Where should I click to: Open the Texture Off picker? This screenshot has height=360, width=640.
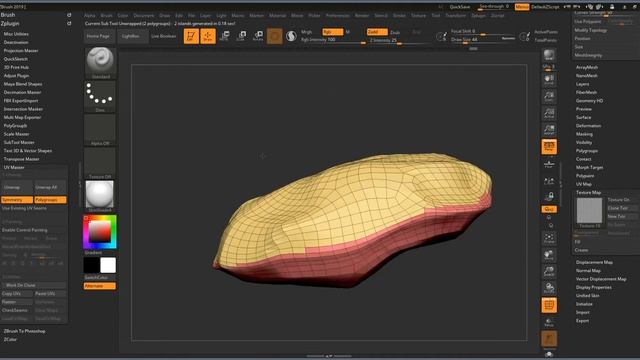(100, 163)
